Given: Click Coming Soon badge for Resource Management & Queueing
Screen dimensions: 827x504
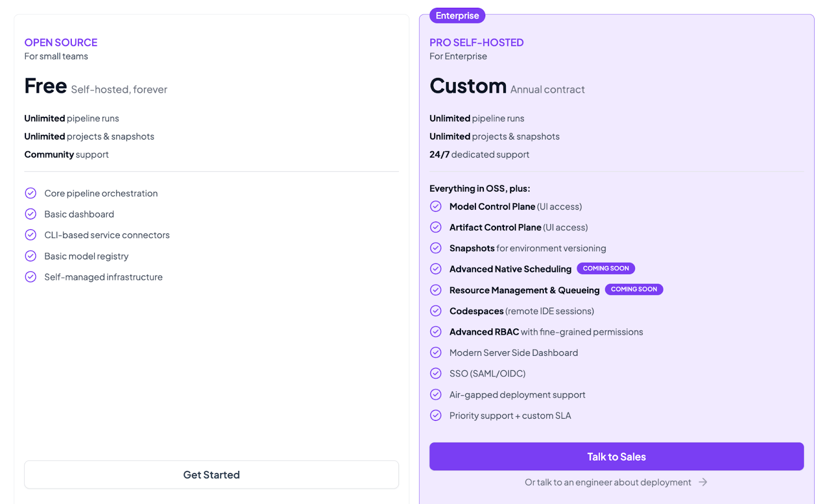Looking at the screenshot, I should click(x=634, y=290).
